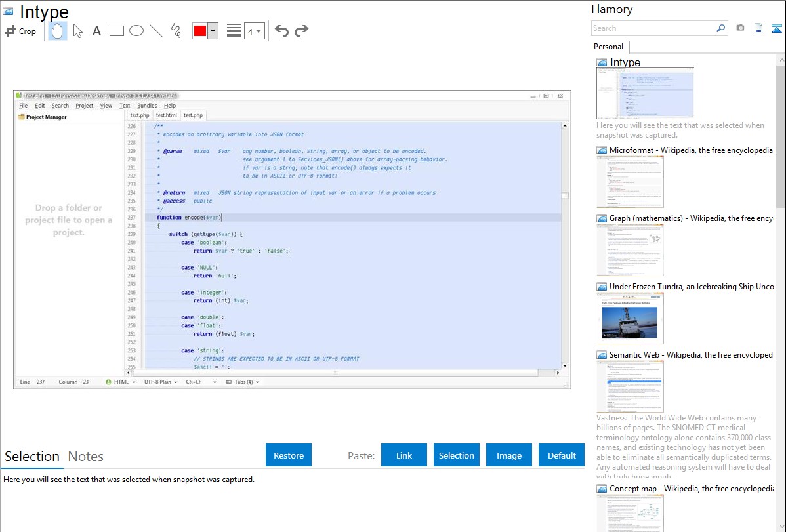Click the Microformat snapshot thumbnail

630,182
